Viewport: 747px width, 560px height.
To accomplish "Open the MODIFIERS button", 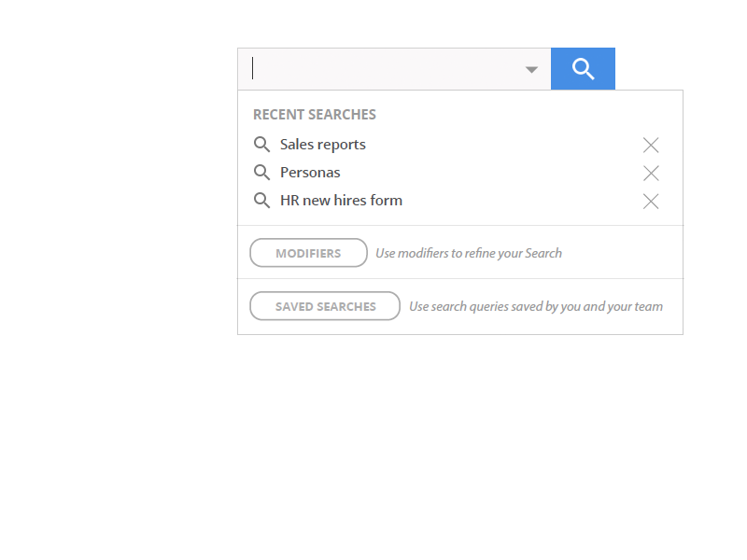I will pyautogui.click(x=308, y=253).
